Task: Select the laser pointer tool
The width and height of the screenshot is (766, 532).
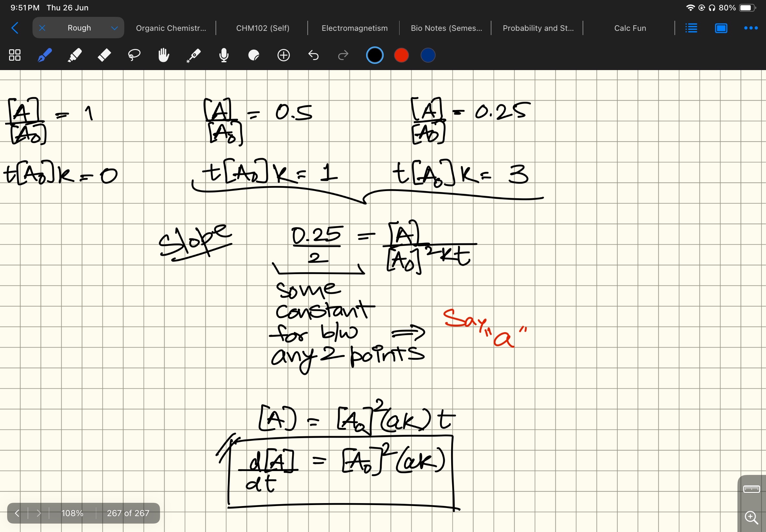Action: coord(193,55)
